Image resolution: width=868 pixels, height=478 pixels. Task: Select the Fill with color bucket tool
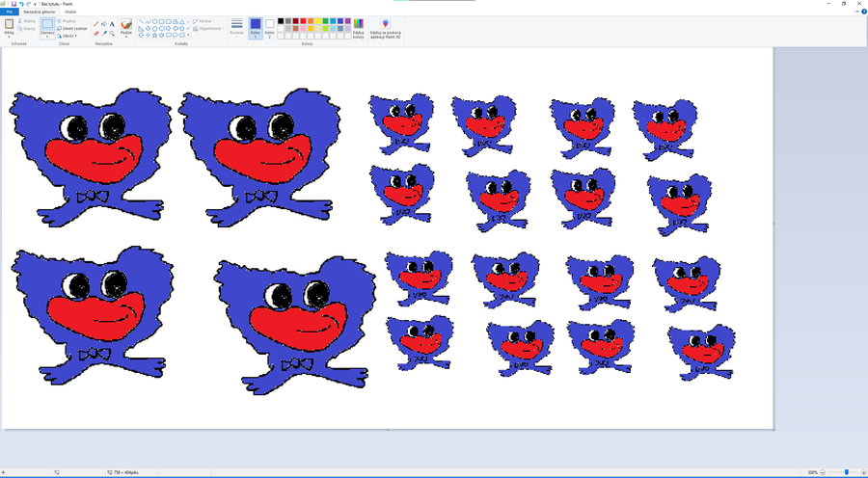pos(104,24)
